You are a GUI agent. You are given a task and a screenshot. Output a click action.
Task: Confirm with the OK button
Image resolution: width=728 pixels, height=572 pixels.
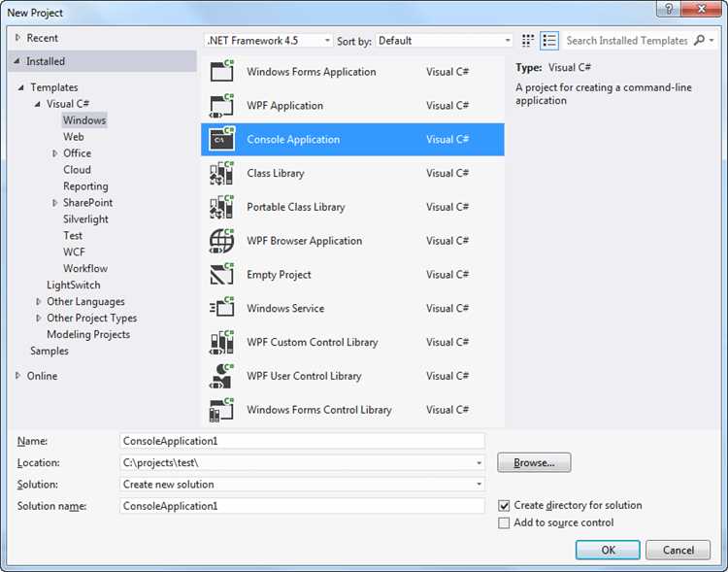pyautogui.click(x=608, y=551)
